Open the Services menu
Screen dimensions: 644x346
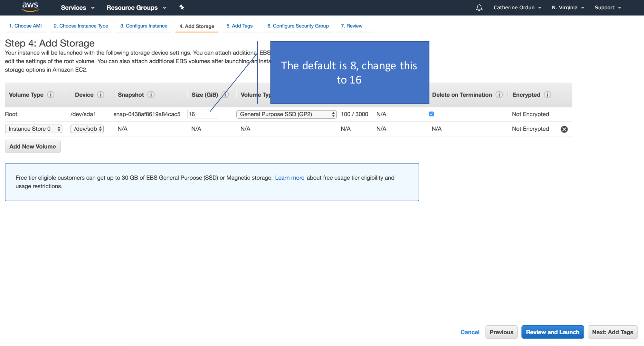click(x=78, y=7)
